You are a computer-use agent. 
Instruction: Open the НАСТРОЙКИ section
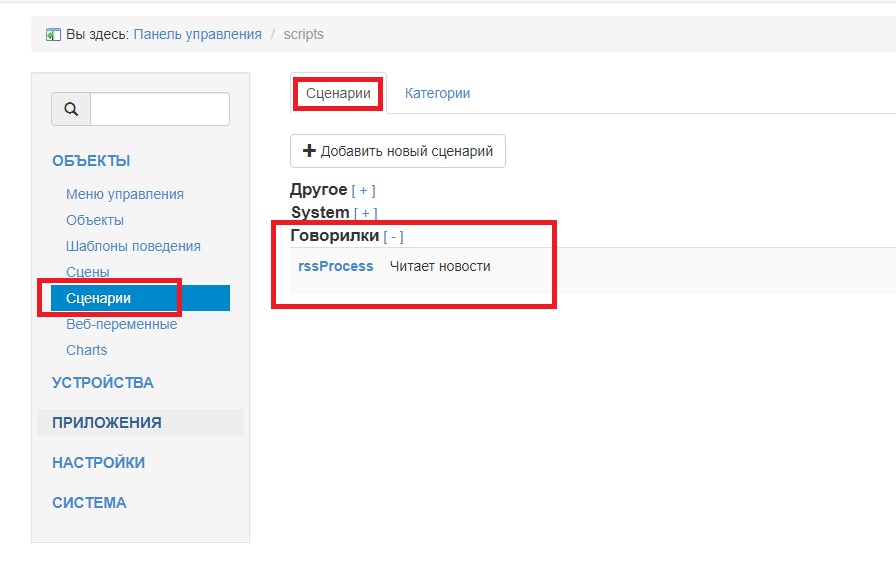[x=98, y=462]
